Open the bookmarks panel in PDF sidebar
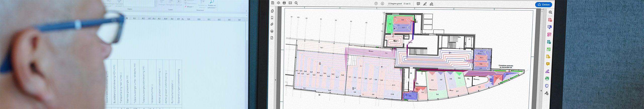The height and width of the screenshot is (109, 644). (272, 18)
